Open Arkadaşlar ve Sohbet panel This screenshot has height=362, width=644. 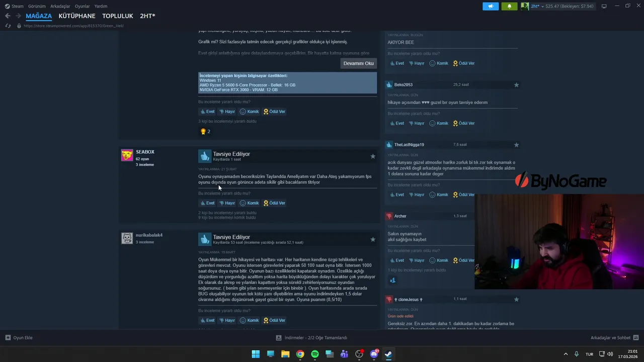(x=614, y=338)
